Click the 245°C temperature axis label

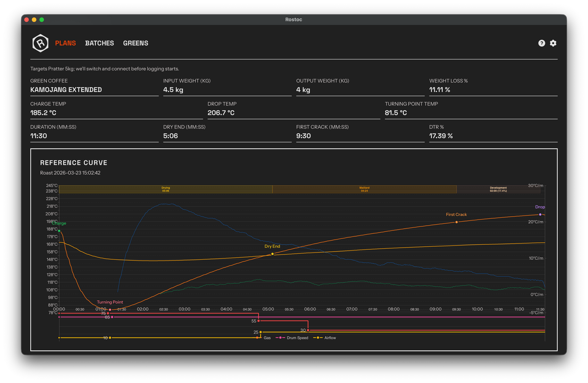click(52, 186)
